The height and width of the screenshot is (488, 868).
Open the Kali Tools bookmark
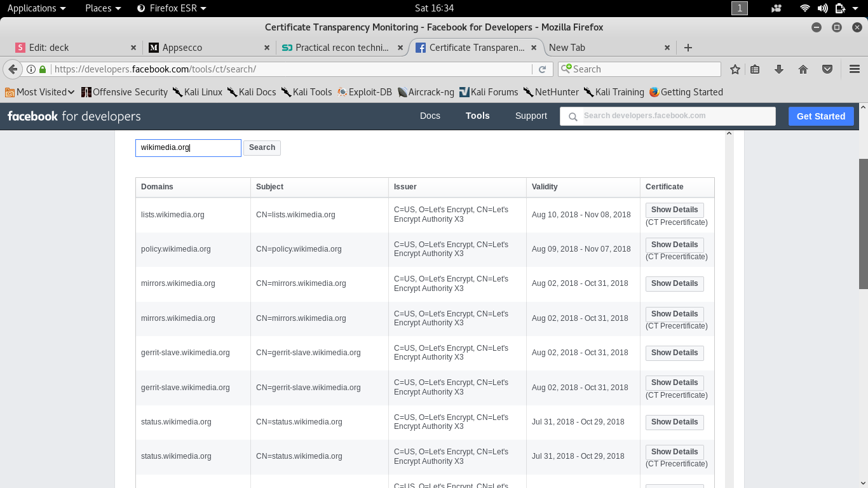click(307, 92)
